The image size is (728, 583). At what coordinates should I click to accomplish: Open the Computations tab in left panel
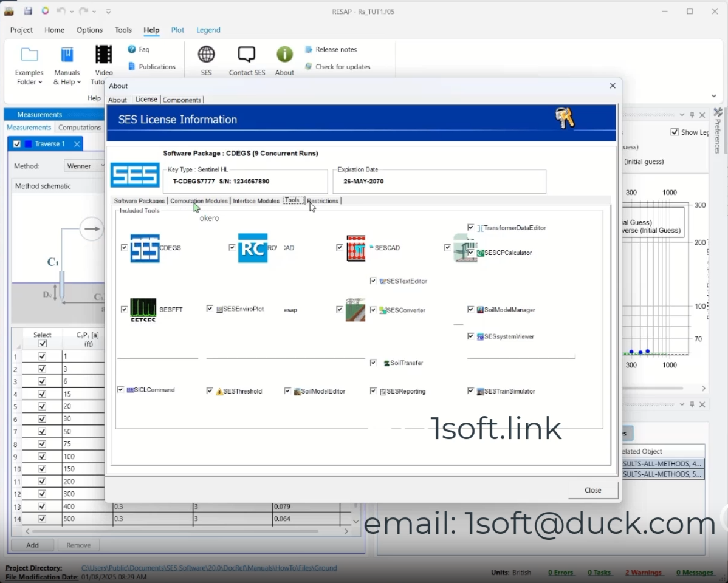click(80, 127)
